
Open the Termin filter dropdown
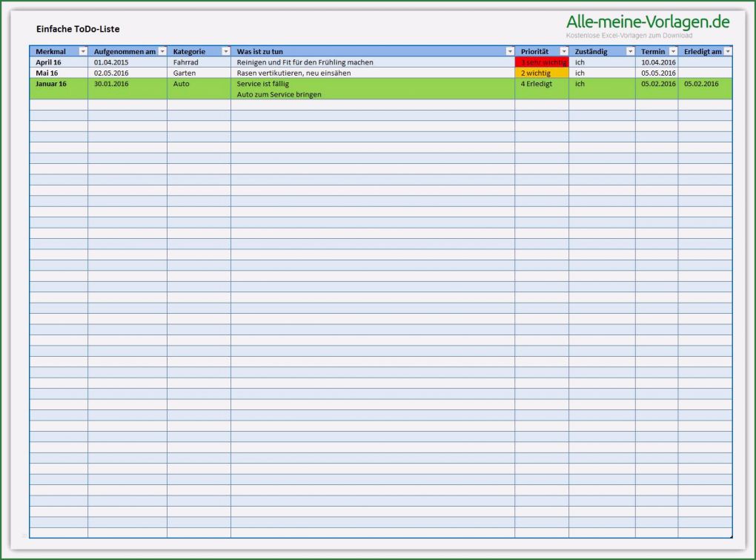click(x=673, y=51)
